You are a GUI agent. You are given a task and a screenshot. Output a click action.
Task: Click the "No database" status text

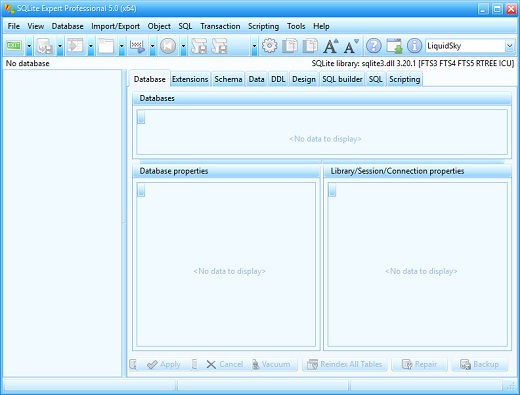(x=28, y=63)
